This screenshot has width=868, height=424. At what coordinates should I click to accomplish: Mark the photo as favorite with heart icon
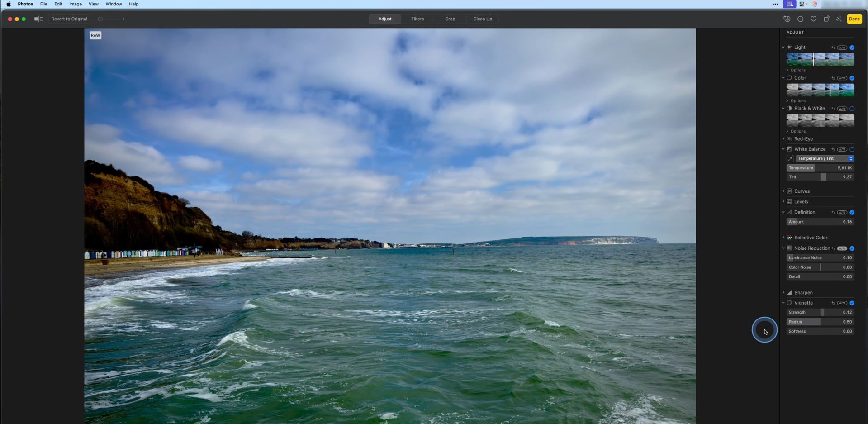[813, 19]
